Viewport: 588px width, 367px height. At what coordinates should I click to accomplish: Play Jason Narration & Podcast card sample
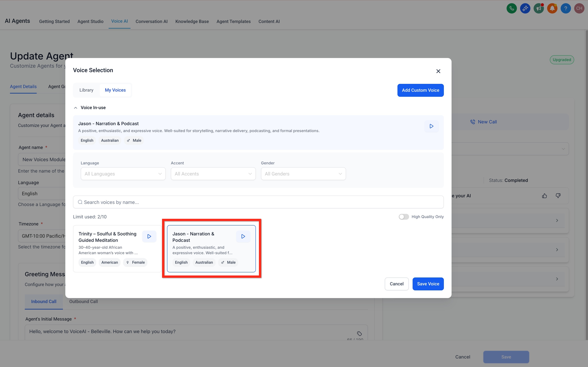pos(243,236)
